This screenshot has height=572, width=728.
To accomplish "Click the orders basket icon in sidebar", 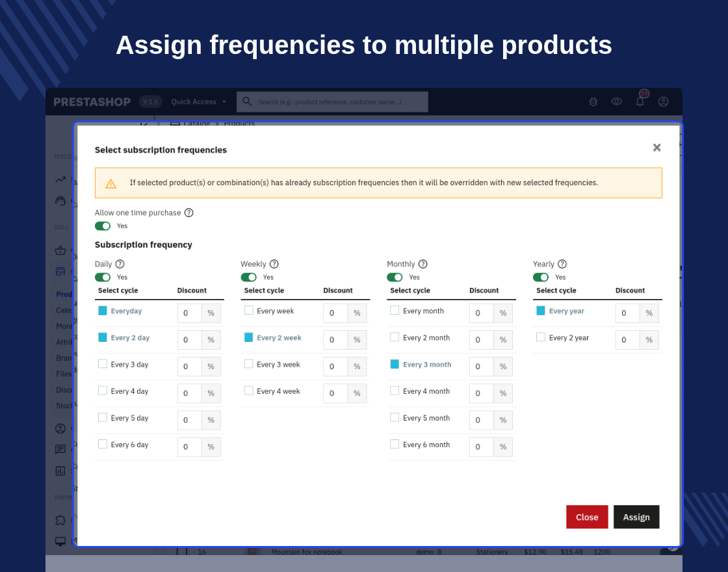I will 60,251.
